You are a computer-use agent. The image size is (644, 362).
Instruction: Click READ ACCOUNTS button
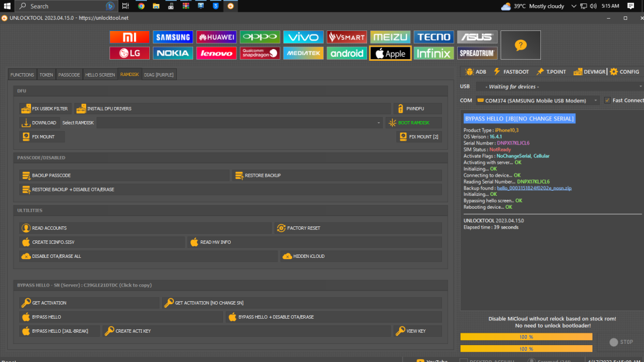pyautogui.click(x=145, y=228)
